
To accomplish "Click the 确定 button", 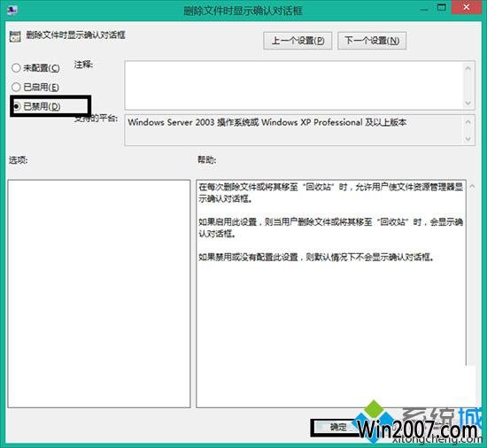I will click(337, 428).
